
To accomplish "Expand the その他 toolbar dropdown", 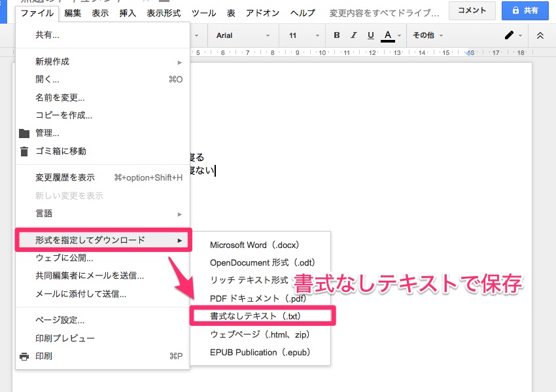I will click(428, 35).
